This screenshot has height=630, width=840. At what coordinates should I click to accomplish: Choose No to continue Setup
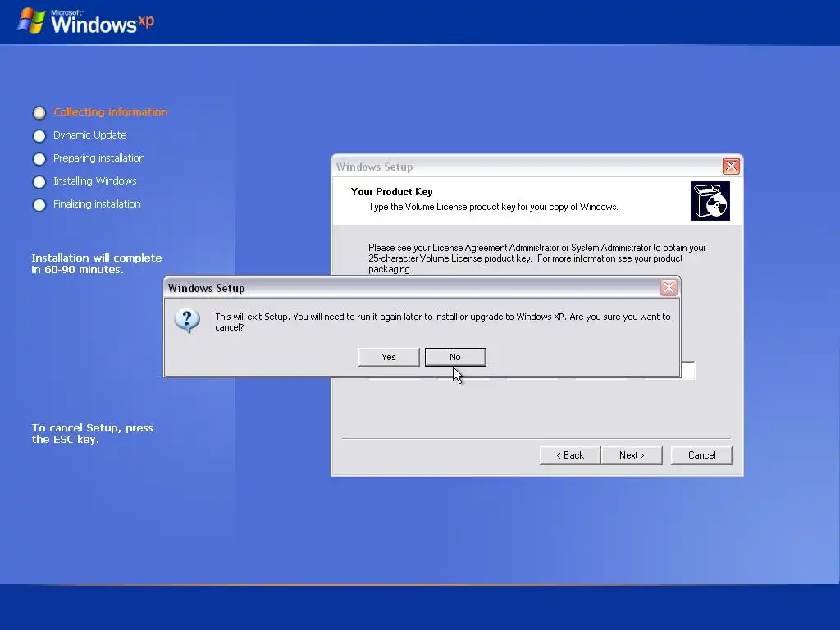click(x=455, y=357)
